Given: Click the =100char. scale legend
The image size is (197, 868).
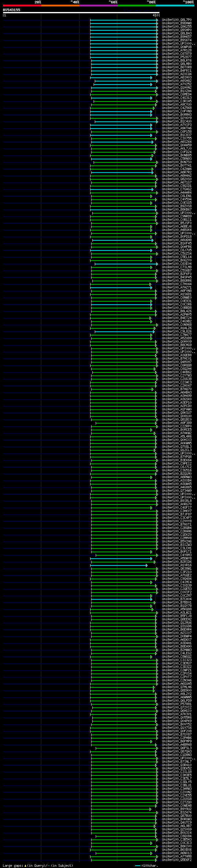Looking at the screenshot, I should (x=146, y=866).
